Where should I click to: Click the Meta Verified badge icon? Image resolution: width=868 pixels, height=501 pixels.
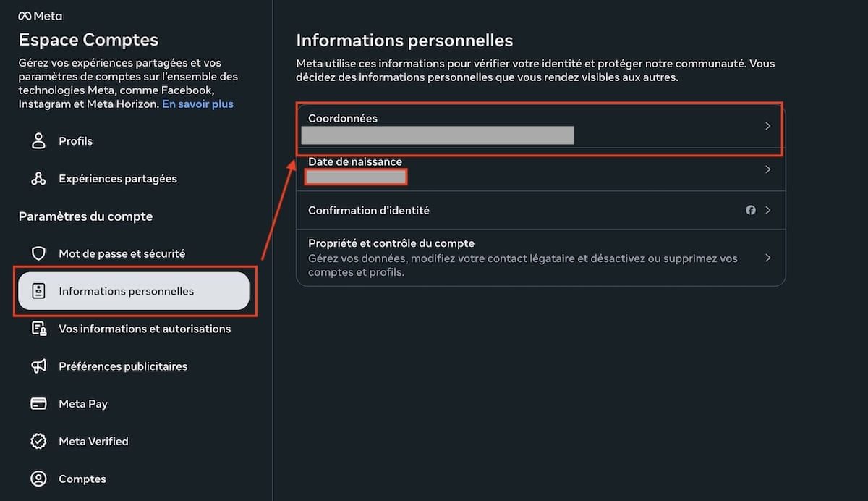(38, 442)
